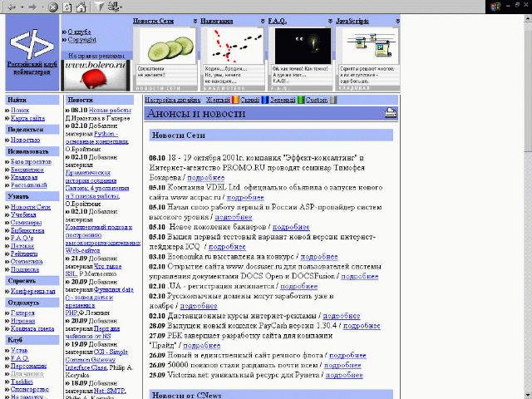Click the printer icon beside Анонсы и новости
This screenshot has height=399, width=532.
pyautogui.click(x=391, y=113)
